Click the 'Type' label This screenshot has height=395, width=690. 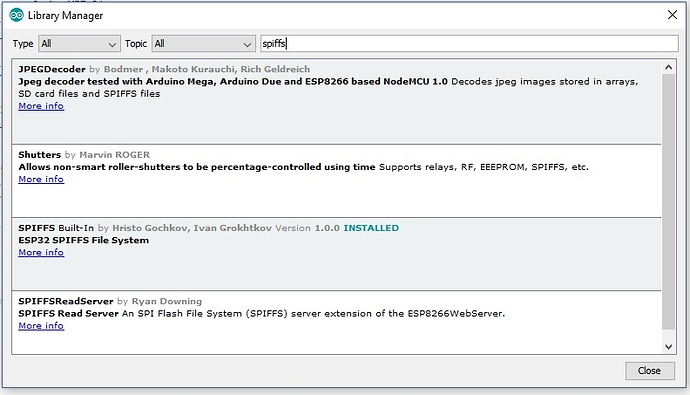tap(23, 44)
